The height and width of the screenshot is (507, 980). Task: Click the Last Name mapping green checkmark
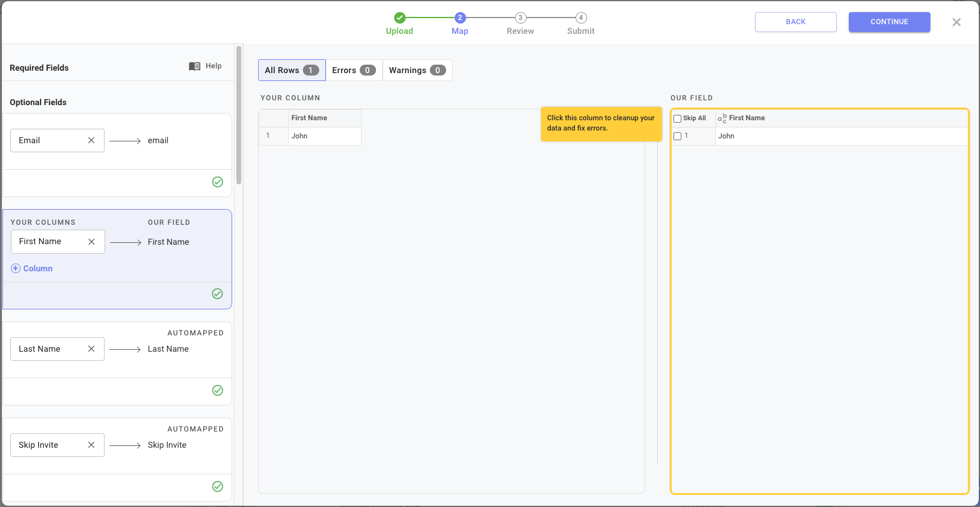tap(218, 390)
